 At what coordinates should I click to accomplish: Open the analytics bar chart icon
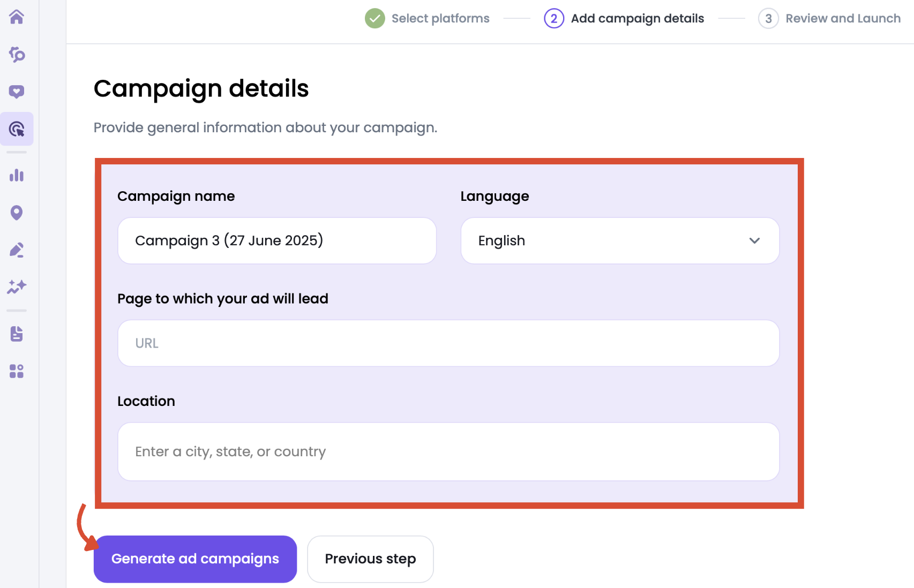(x=17, y=175)
